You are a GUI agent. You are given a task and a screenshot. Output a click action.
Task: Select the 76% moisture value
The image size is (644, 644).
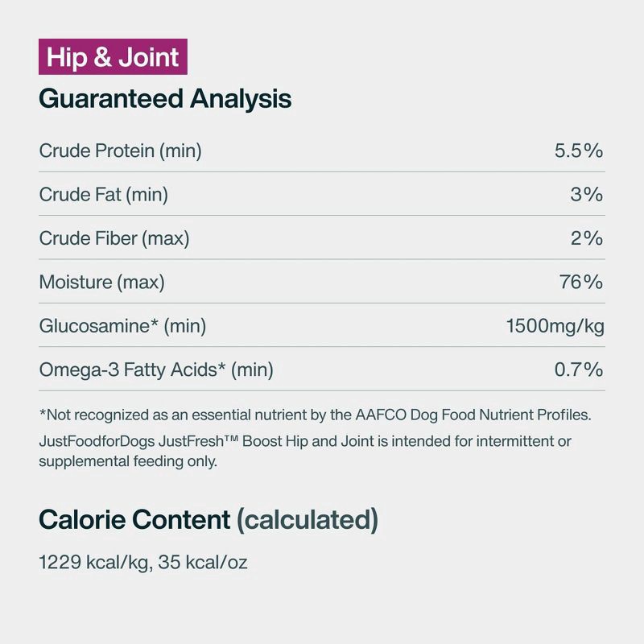point(580,282)
